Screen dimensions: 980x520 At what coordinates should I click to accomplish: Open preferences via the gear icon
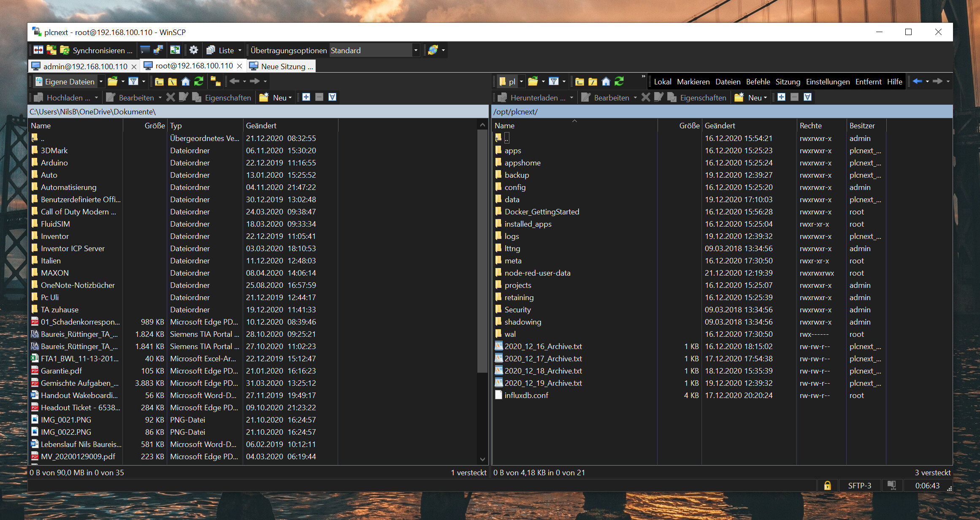[194, 50]
